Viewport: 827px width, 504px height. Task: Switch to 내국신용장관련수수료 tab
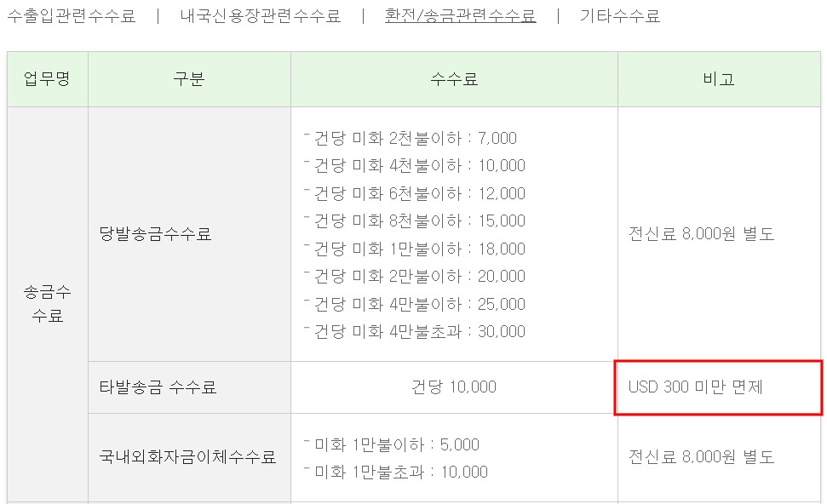[x=260, y=15]
